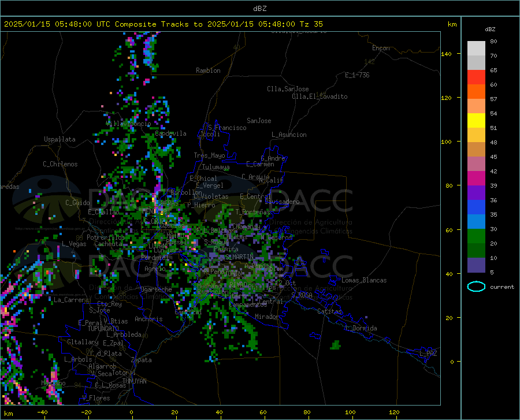The image size is (520, 420).
Task: Click the E_1-736 label
Action: pyautogui.click(x=357, y=75)
